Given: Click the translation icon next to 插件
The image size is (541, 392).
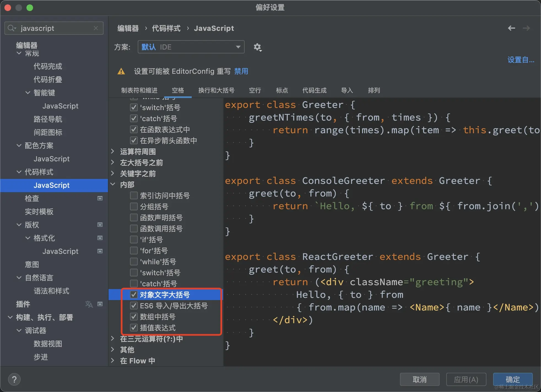Looking at the screenshot, I should click(x=89, y=304).
